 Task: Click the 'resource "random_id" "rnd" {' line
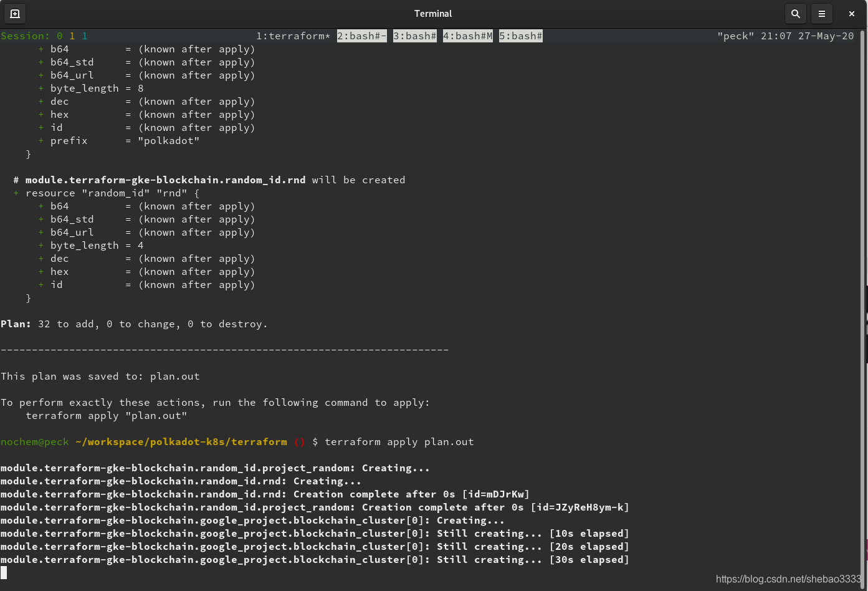[107, 193]
